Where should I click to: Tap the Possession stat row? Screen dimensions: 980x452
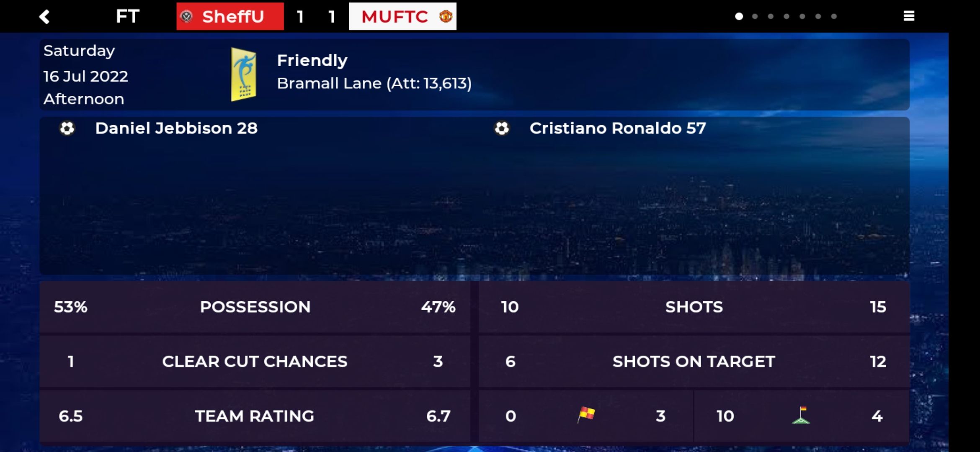pos(255,307)
